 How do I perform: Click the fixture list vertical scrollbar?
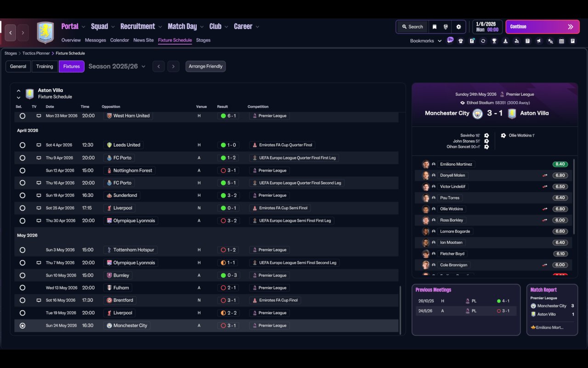(401, 310)
